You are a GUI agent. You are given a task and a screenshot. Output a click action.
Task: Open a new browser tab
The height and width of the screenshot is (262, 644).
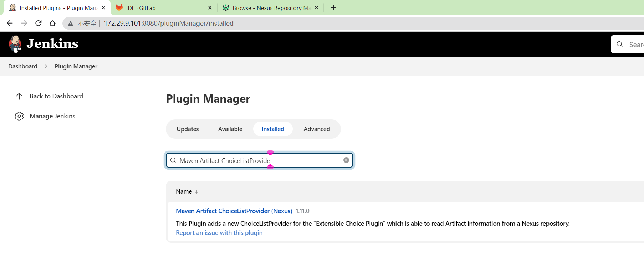click(x=333, y=7)
